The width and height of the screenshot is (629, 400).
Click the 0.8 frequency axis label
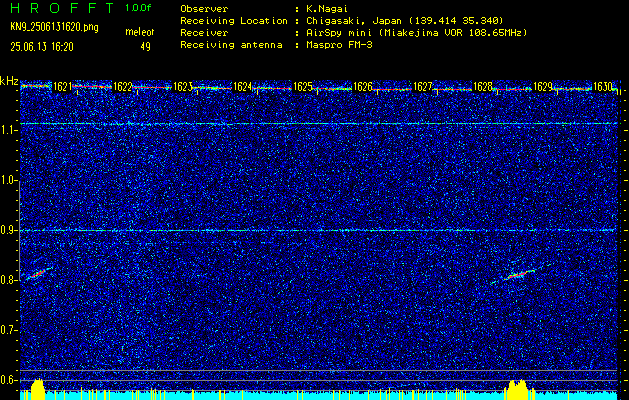(8, 280)
